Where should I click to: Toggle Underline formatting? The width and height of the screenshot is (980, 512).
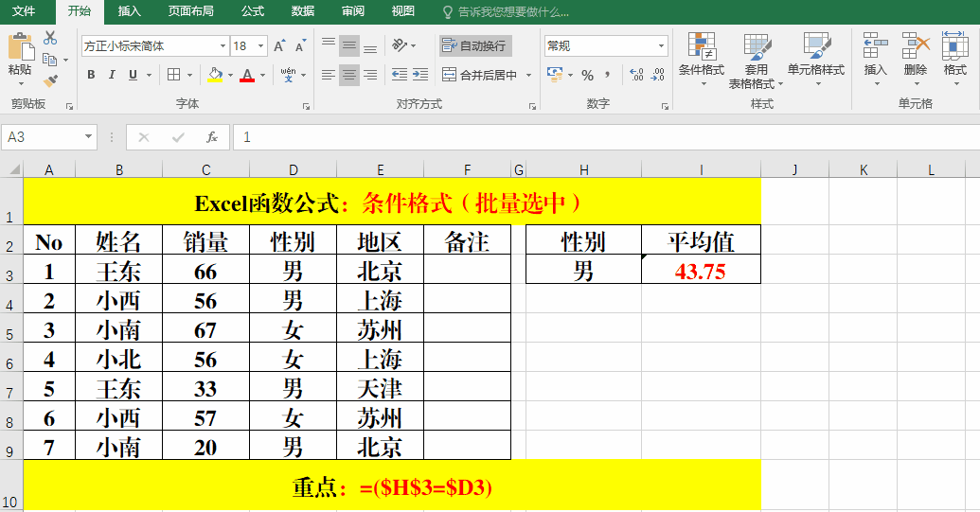point(133,75)
